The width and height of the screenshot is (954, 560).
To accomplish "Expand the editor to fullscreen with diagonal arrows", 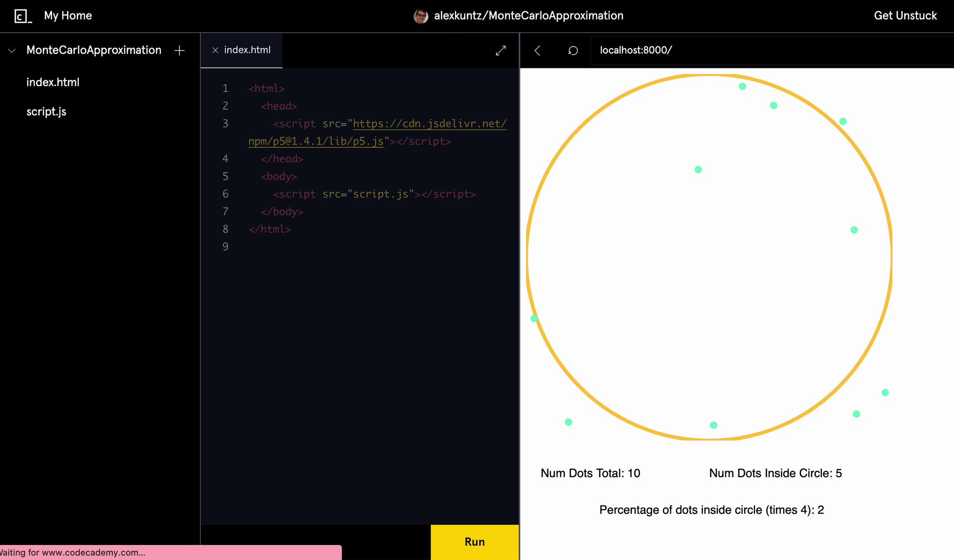I will 500,50.
